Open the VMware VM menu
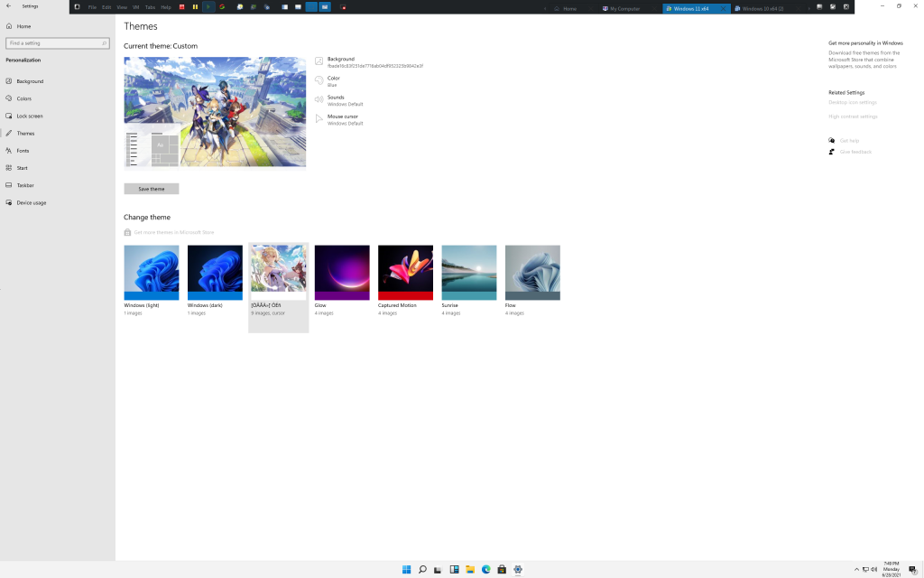 coord(135,7)
